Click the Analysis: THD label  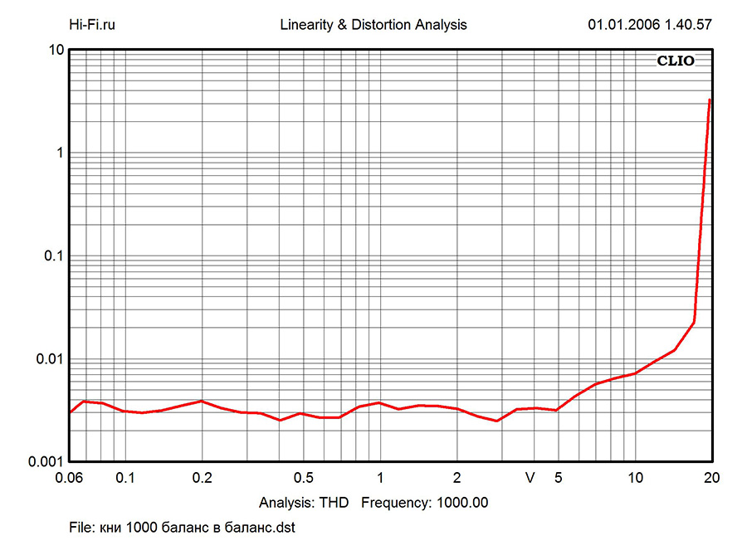pyautogui.click(x=304, y=502)
